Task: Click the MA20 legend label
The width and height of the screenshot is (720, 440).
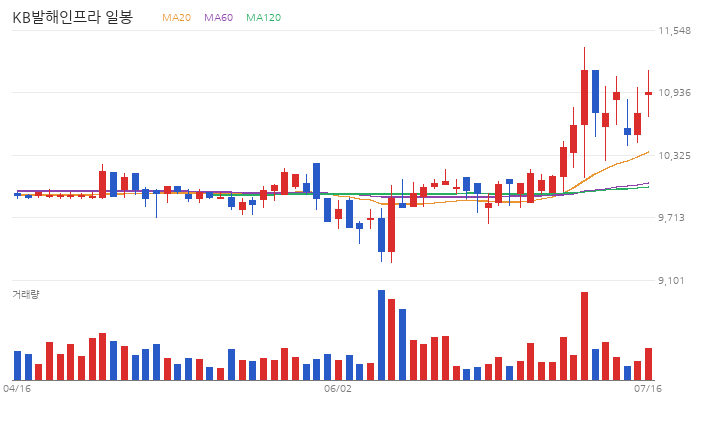Action: click(x=176, y=17)
